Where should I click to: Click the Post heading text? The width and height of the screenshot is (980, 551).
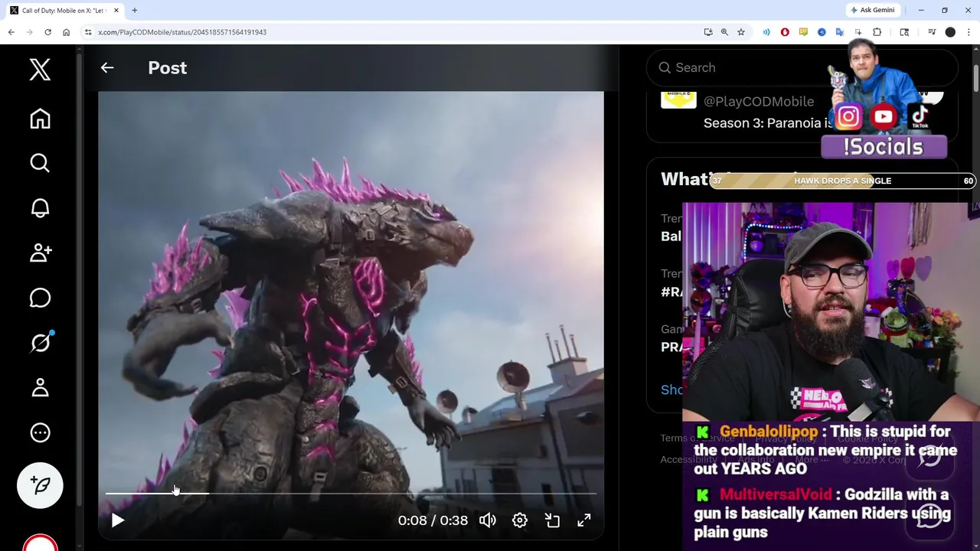tap(167, 67)
